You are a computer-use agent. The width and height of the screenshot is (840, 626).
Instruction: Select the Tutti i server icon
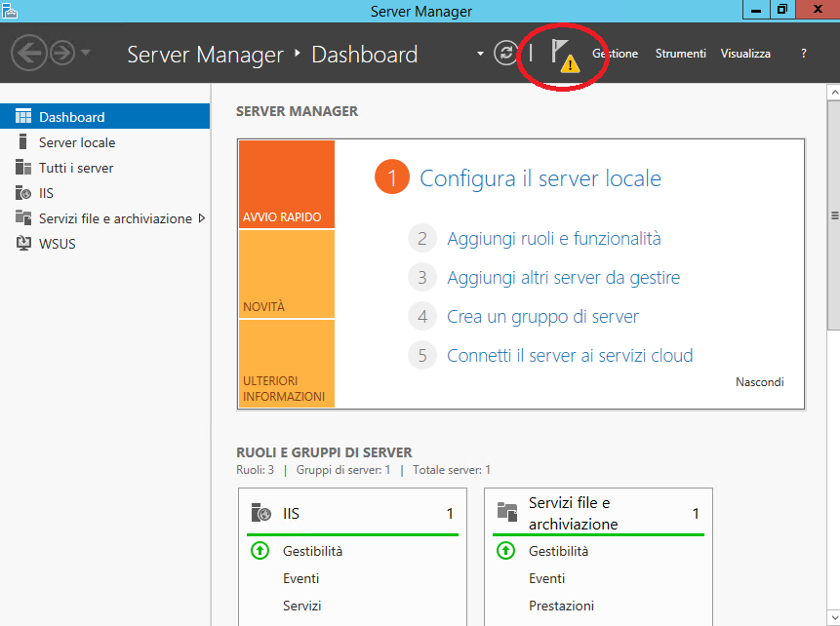(23, 167)
